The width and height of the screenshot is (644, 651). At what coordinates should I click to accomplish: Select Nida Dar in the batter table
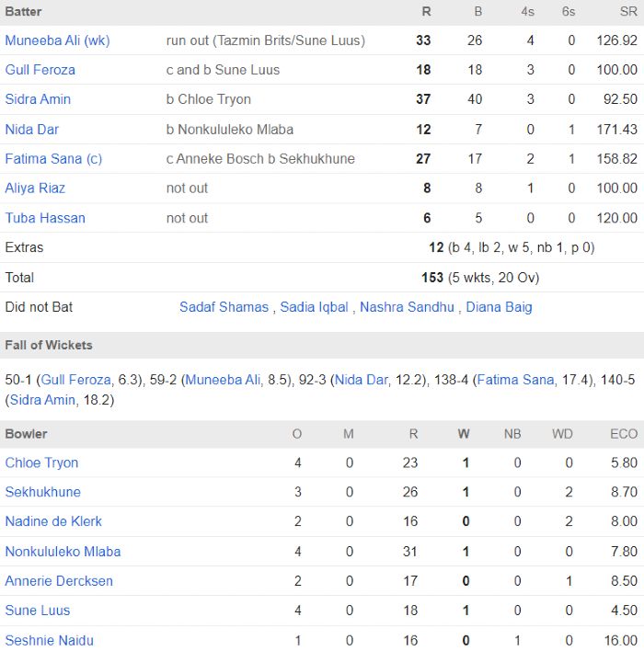pos(32,130)
